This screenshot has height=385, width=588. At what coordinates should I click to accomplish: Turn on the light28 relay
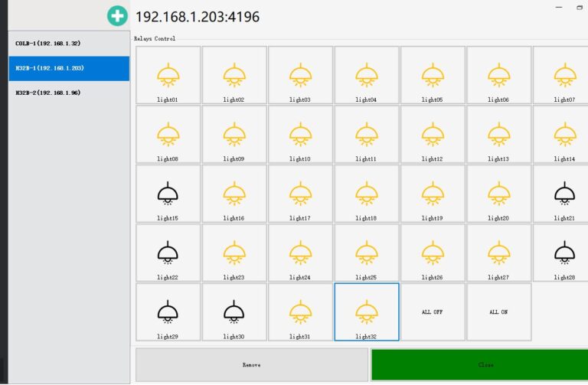pyautogui.click(x=564, y=252)
